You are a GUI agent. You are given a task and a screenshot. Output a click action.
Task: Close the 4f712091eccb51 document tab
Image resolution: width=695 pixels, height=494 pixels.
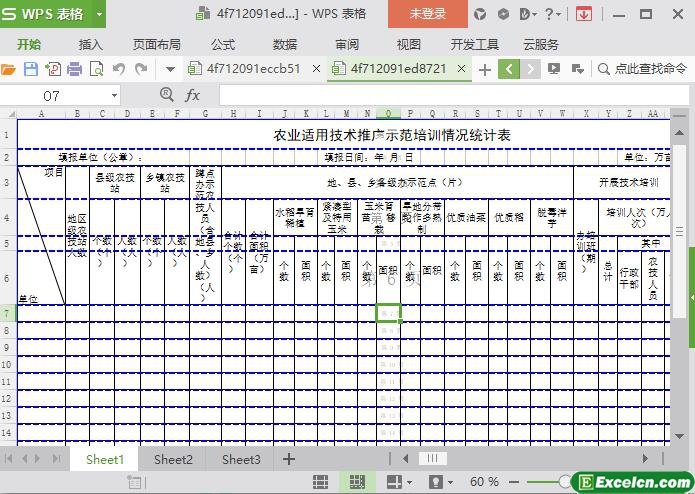(x=317, y=69)
